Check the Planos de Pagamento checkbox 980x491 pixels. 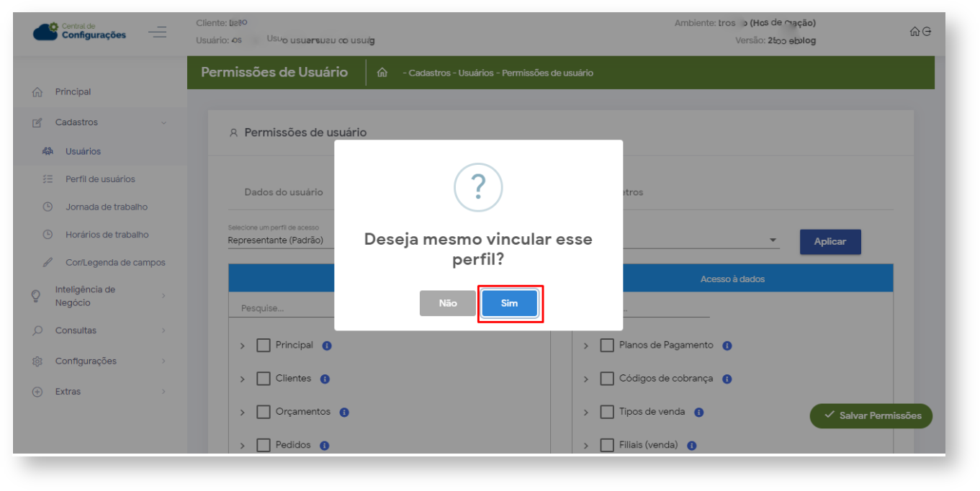(x=607, y=346)
